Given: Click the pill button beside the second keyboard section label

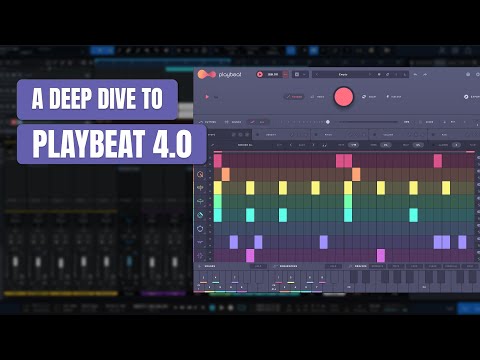Looking at the screenshot, I should click(x=333, y=266).
